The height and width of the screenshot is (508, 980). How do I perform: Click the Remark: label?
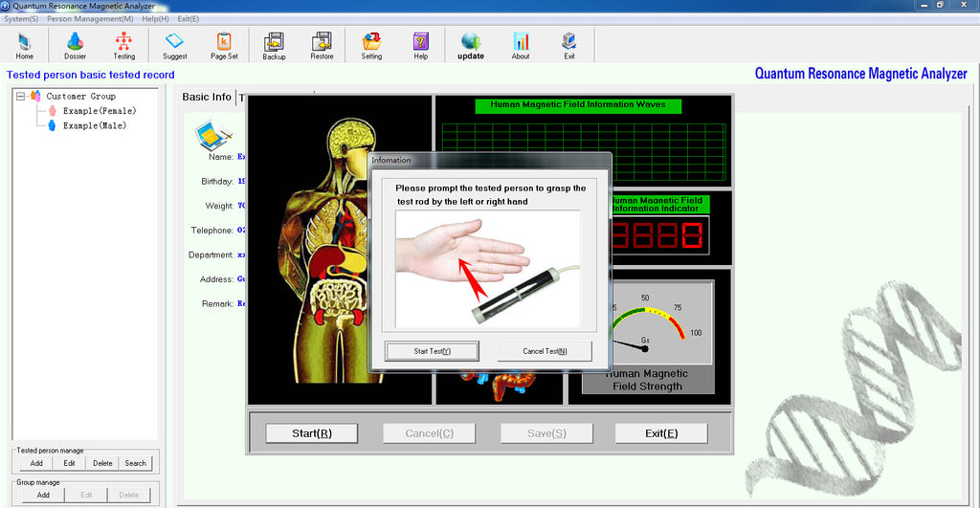pyautogui.click(x=217, y=303)
